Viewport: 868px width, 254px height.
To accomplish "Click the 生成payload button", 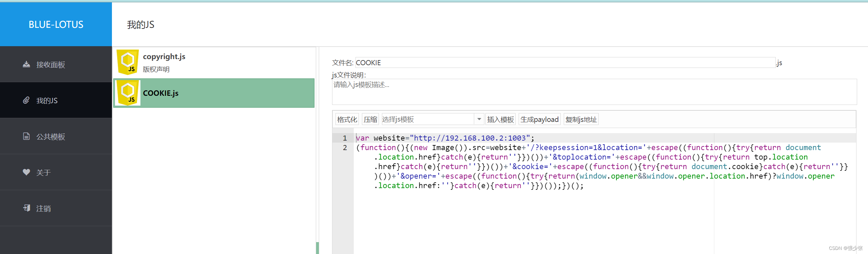I will [x=539, y=120].
